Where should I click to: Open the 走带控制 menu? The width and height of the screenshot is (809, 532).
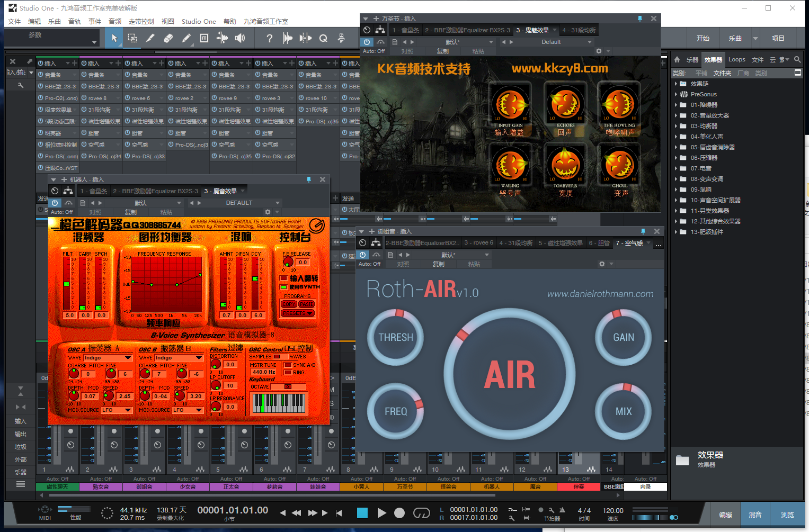pos(141,22)
